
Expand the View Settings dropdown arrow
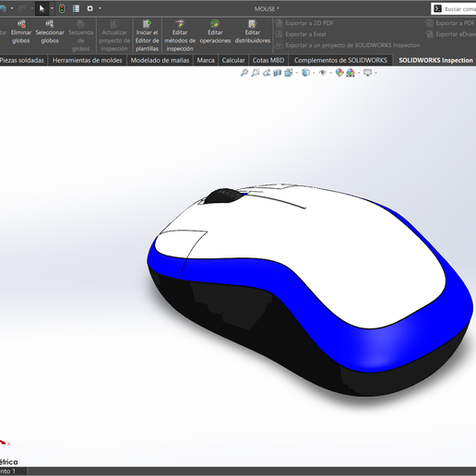tap(375, 73)
